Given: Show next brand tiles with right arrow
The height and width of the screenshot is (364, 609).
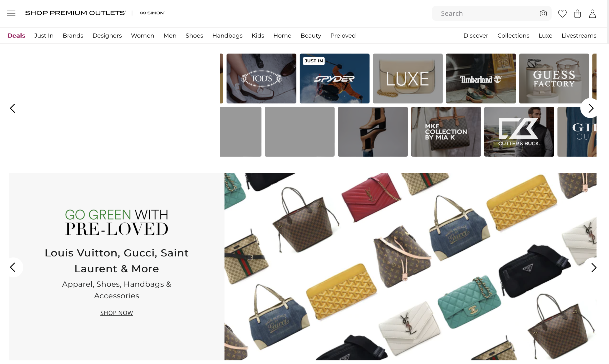Looking at the screenshot, I should pos(591,108).
